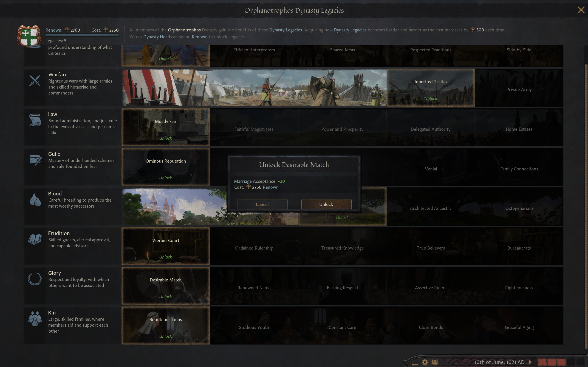Click the Law scroll icon
Image resolution: width=588 pixels, height=367 pixels.
pos(35,120)
